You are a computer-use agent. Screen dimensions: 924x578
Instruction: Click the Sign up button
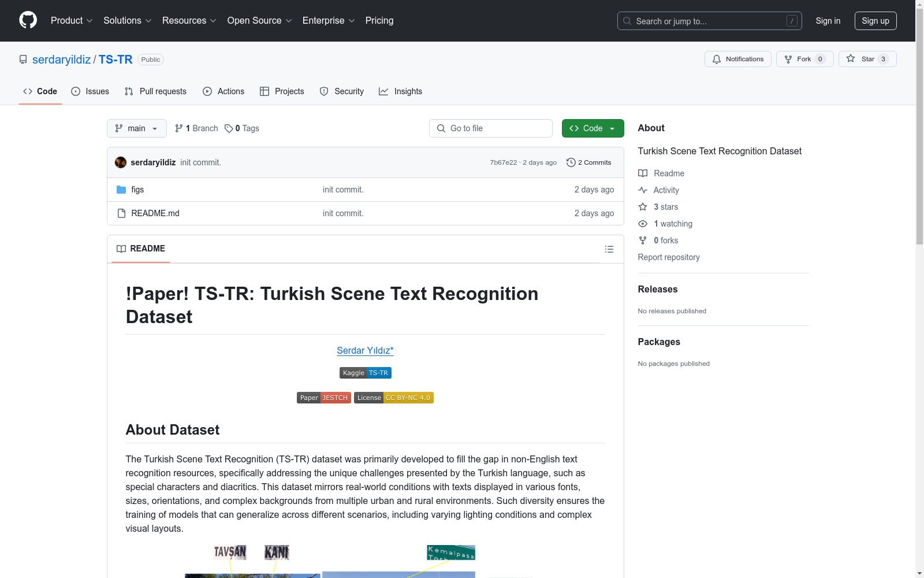pyautogui.click(x=875, y=21)
